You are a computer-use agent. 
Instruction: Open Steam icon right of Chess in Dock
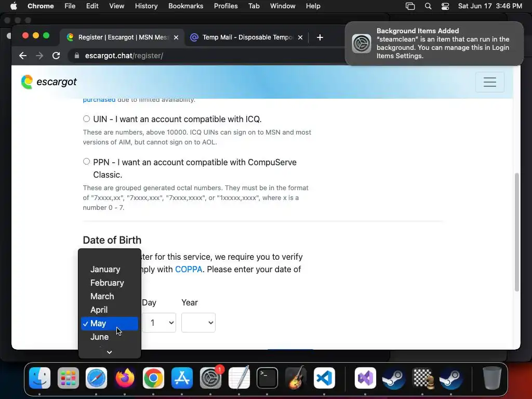451,378
